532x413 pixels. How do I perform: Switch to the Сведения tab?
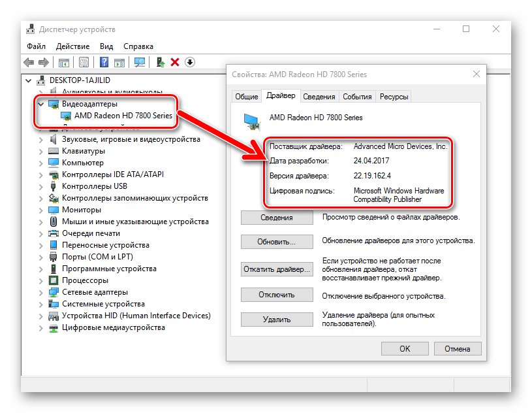coord(319,96)
